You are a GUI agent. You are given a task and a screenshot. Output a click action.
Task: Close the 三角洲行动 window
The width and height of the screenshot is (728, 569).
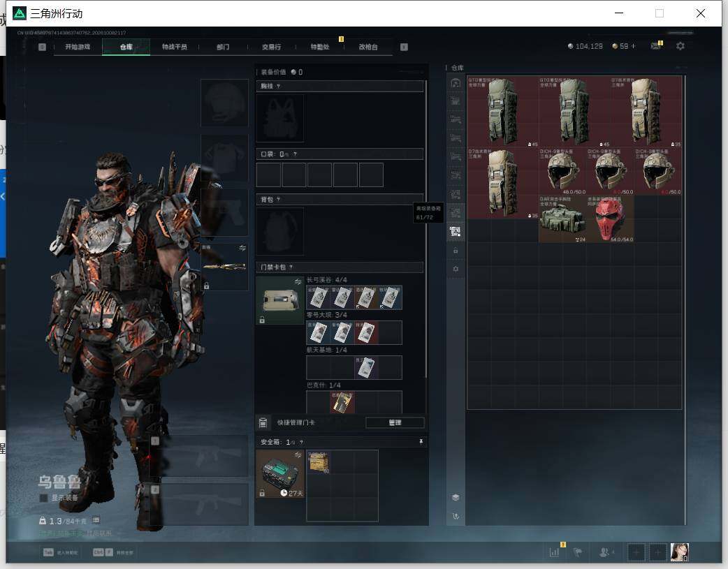701,13
